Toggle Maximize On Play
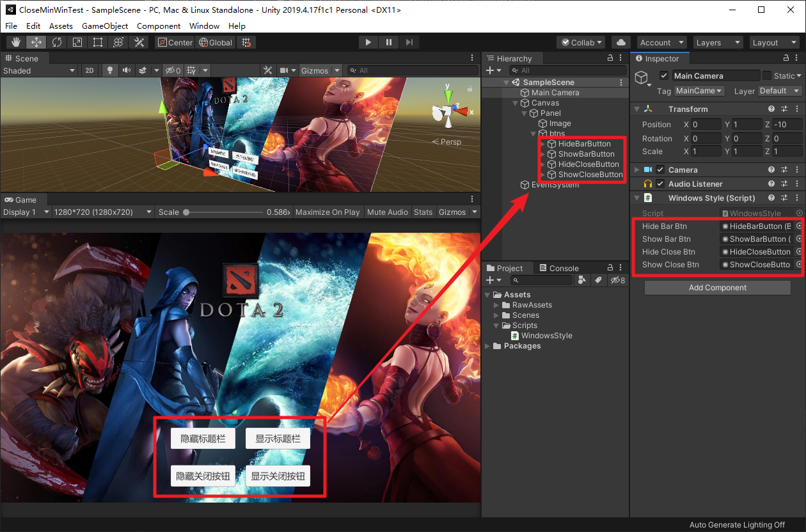This screenshot has height=532, width=806. point(328,212)
